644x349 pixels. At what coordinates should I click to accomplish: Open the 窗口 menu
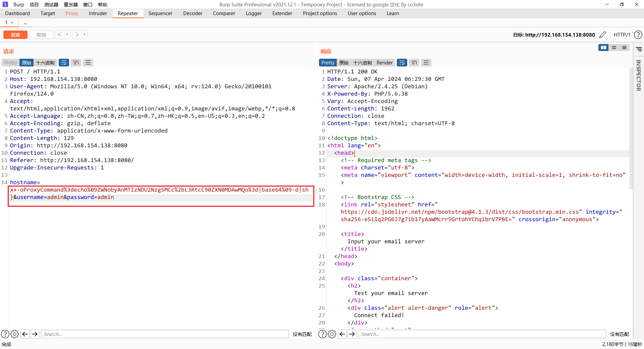point(88,4)
